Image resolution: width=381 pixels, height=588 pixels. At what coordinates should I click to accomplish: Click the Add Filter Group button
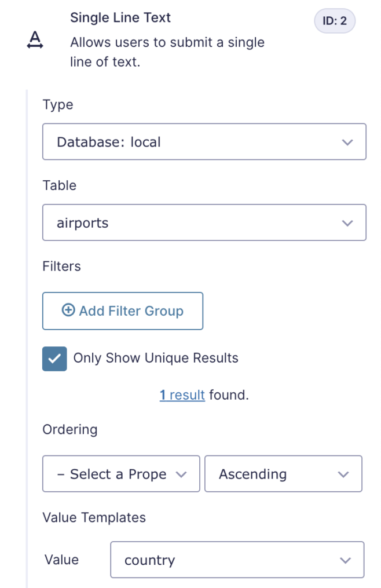tap(122, 311)
